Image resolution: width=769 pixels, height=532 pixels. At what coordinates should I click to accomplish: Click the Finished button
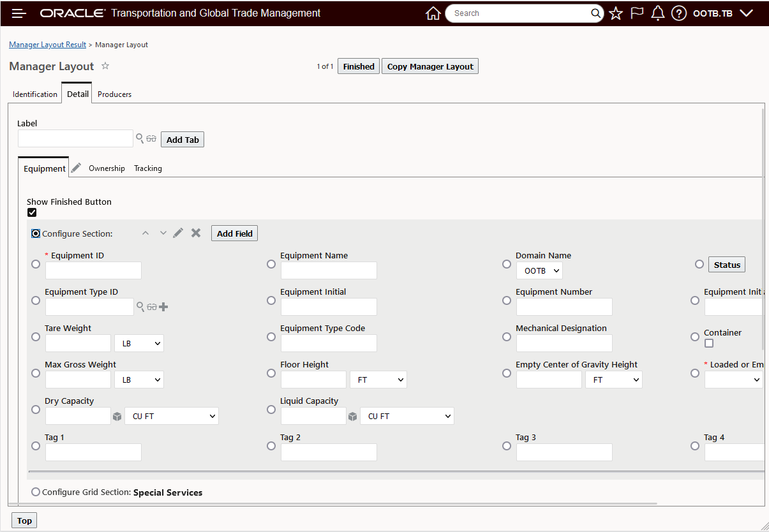(359, 66)
